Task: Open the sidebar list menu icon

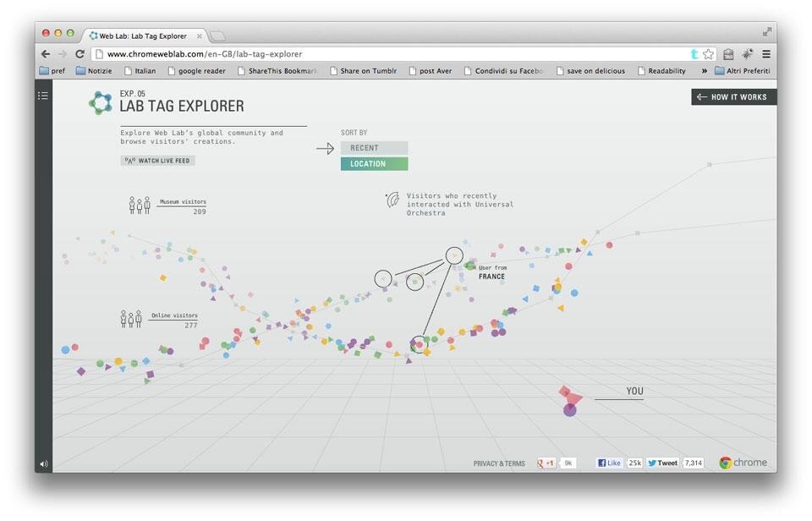Action: 43,96
